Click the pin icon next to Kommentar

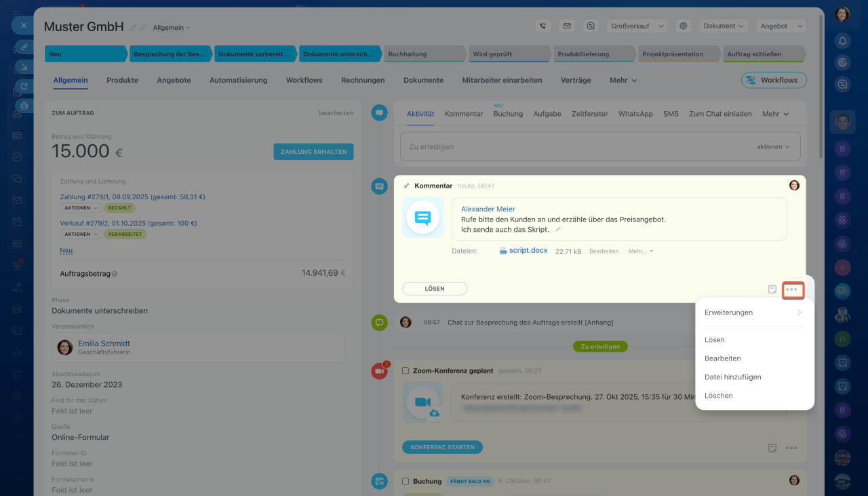(406, 186)
